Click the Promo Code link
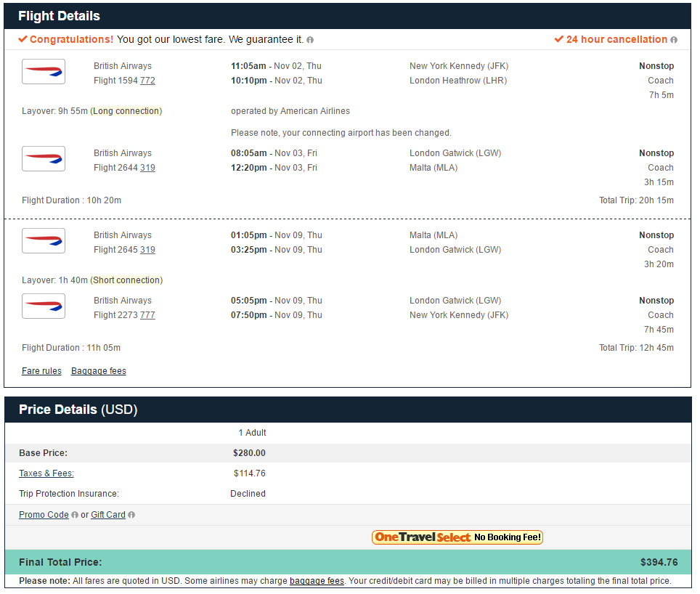 (x=44, y=515)
